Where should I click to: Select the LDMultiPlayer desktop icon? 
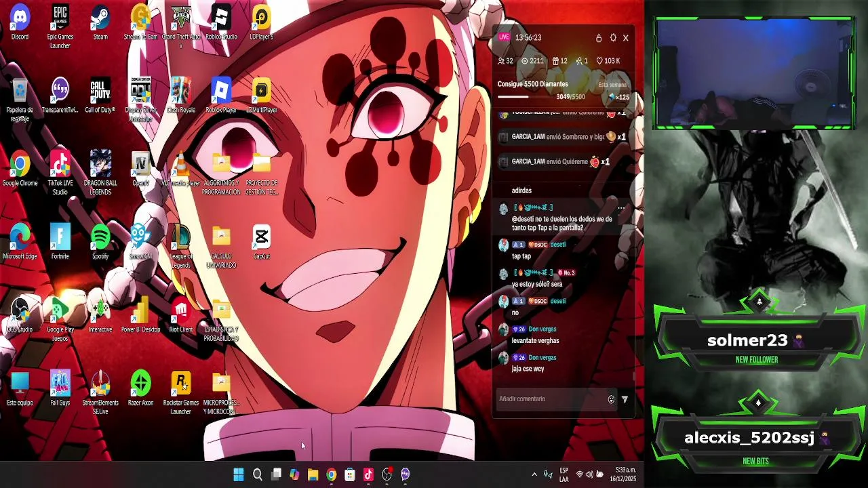[x=261, y=96]
